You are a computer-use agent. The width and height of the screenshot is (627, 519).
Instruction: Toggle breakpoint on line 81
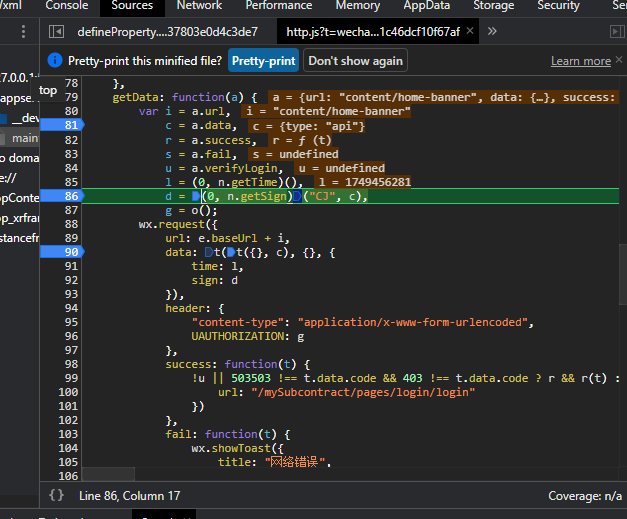coord(63,125)
